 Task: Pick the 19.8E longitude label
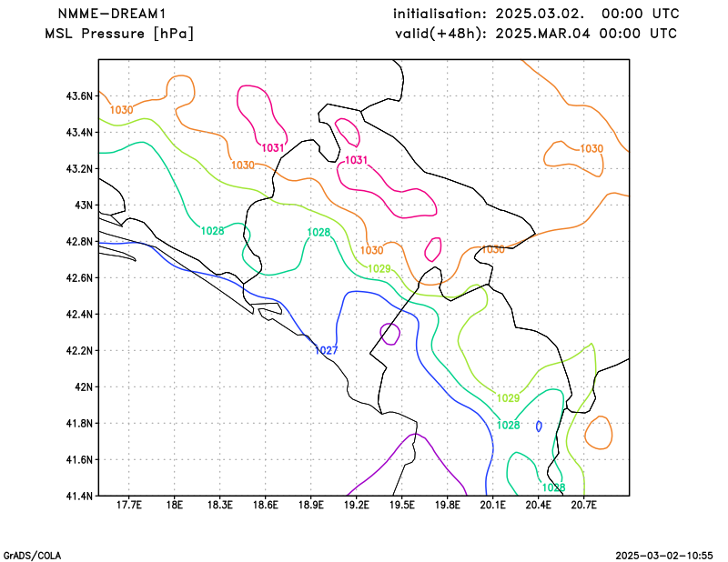pos(448,505)
